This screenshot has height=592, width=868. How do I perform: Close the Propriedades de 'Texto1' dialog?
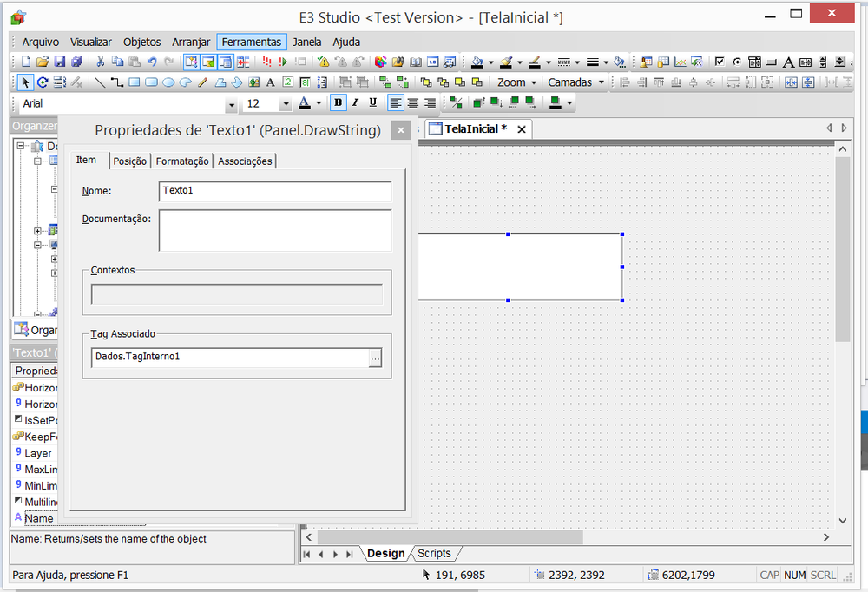coord(401,131)
